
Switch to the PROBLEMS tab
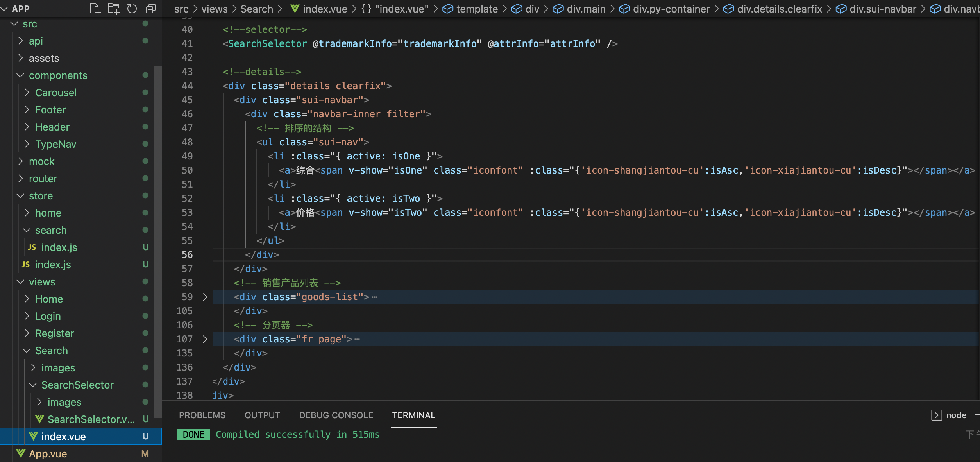coord(202,415)
